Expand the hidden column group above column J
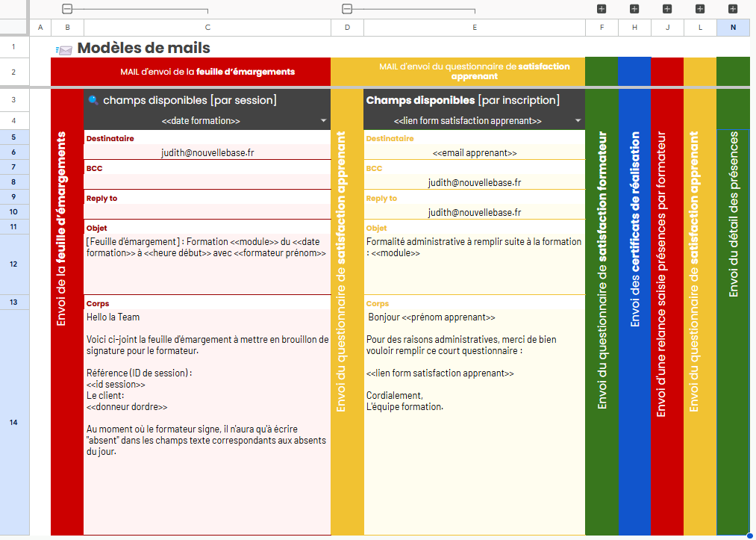 [x=667, y=9]
